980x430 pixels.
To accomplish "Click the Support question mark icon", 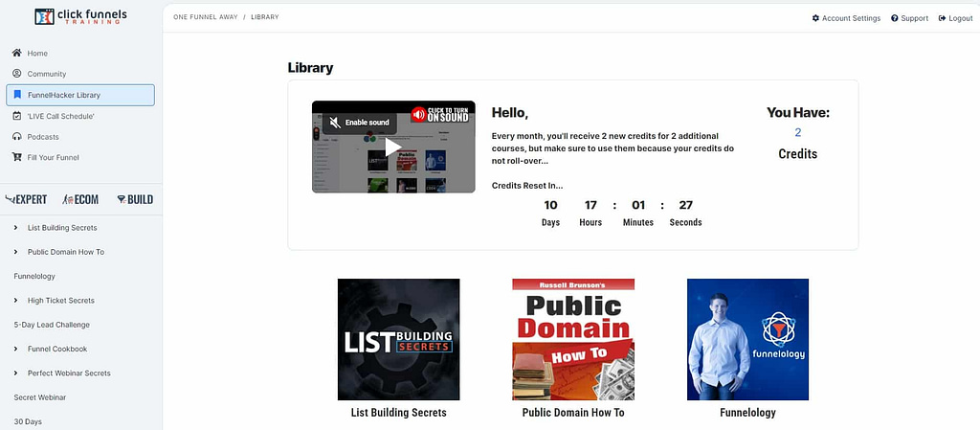I will click(895, 18).
